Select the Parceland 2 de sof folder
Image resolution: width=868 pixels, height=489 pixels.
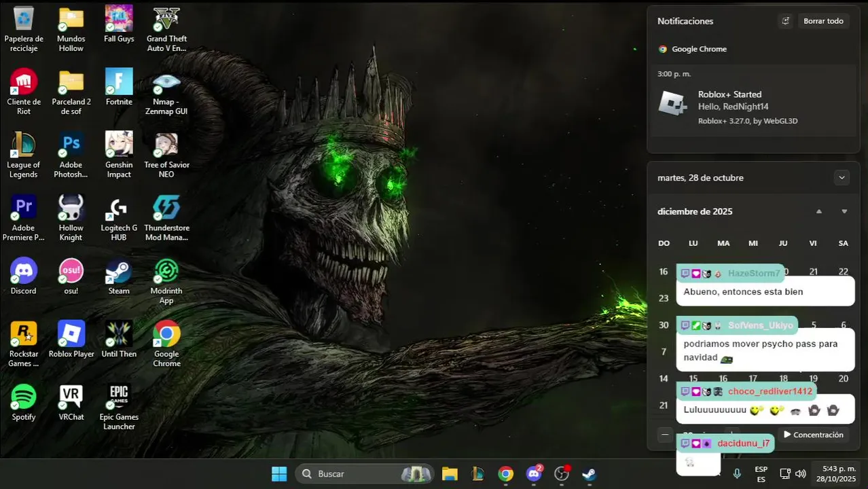(71, 92)
